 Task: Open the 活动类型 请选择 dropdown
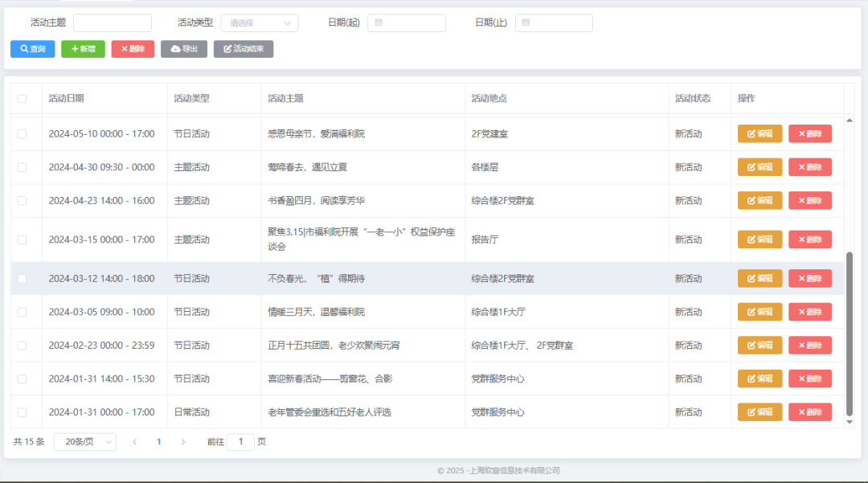point(259,23)
